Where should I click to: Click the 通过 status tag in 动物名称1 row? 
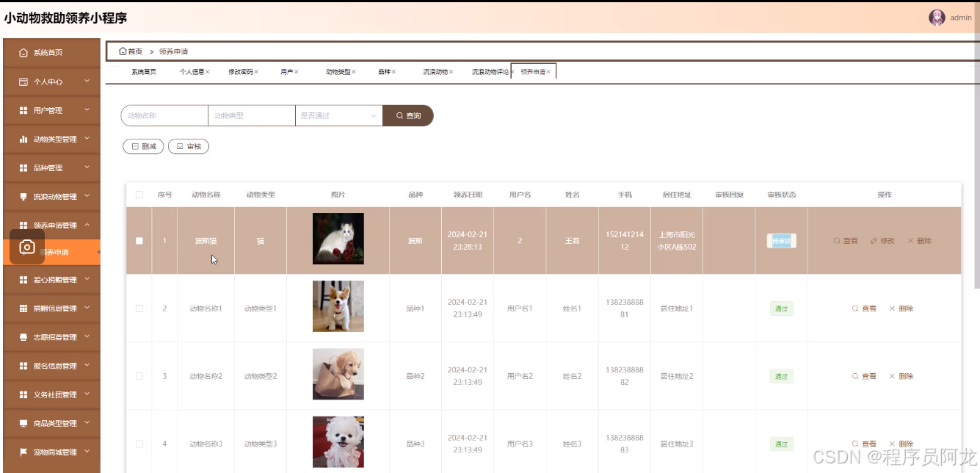(x=782, y=308)
